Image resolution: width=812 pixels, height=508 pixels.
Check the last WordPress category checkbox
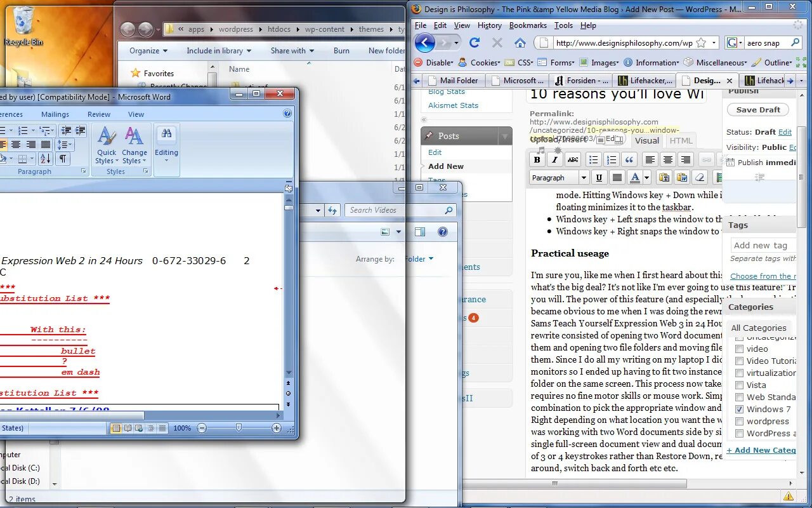tap(739, 433)
